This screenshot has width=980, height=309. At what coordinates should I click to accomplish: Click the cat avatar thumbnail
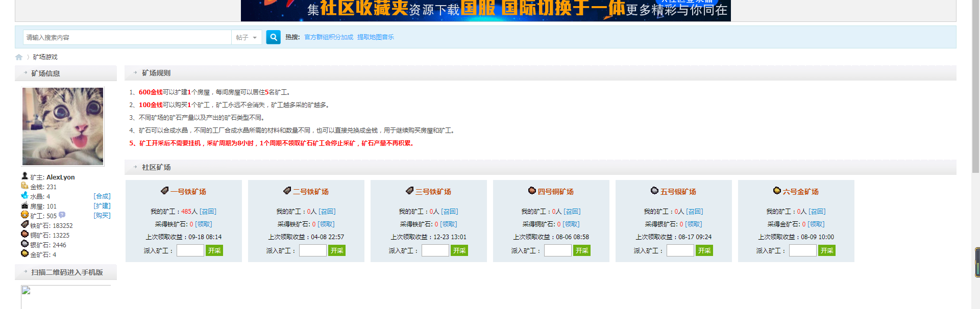pyautogui.click(x=63, y=126)
